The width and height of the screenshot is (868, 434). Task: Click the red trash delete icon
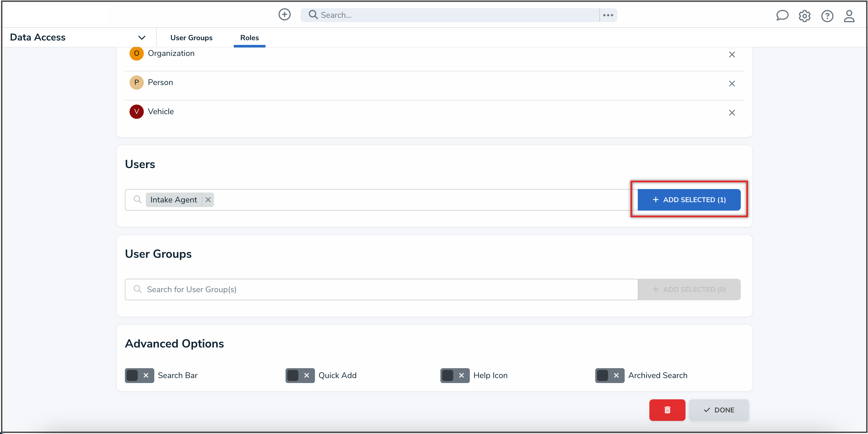(x=667, y=410)
